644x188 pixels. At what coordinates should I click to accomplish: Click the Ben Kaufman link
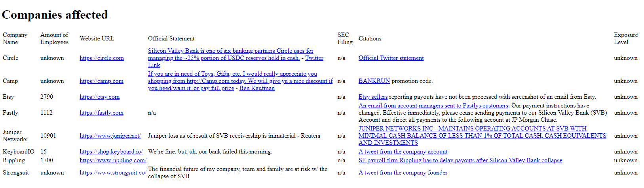tap(256, 88)
